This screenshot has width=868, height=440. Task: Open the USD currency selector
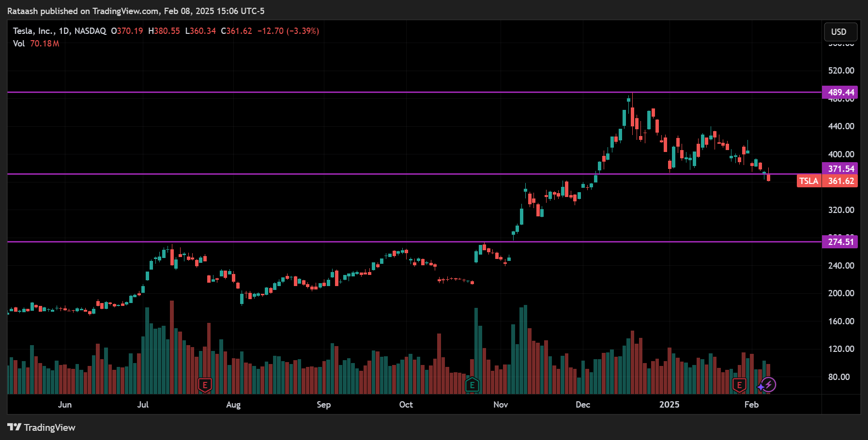[x=840, y=32]
